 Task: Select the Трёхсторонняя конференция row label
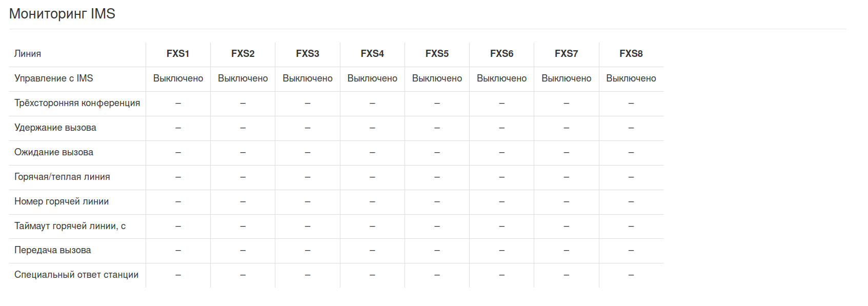pos(77,103)
